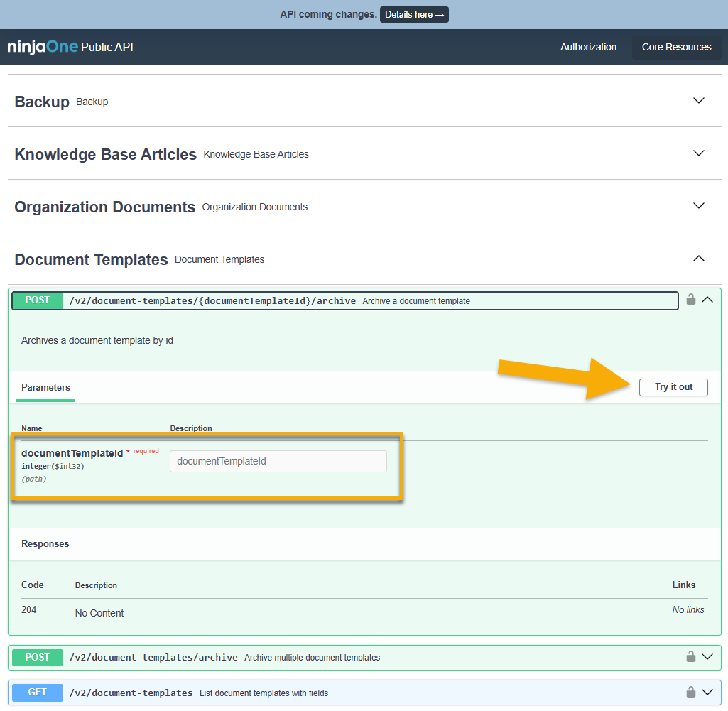728x711 pixels.
Task: Click lock icon on list document templates row
Action: point(690,692)
